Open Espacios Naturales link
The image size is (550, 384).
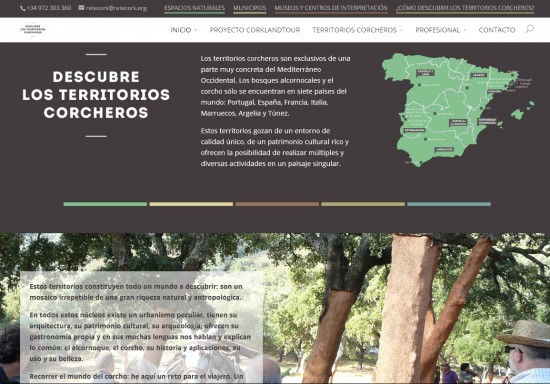click(194, 8)
